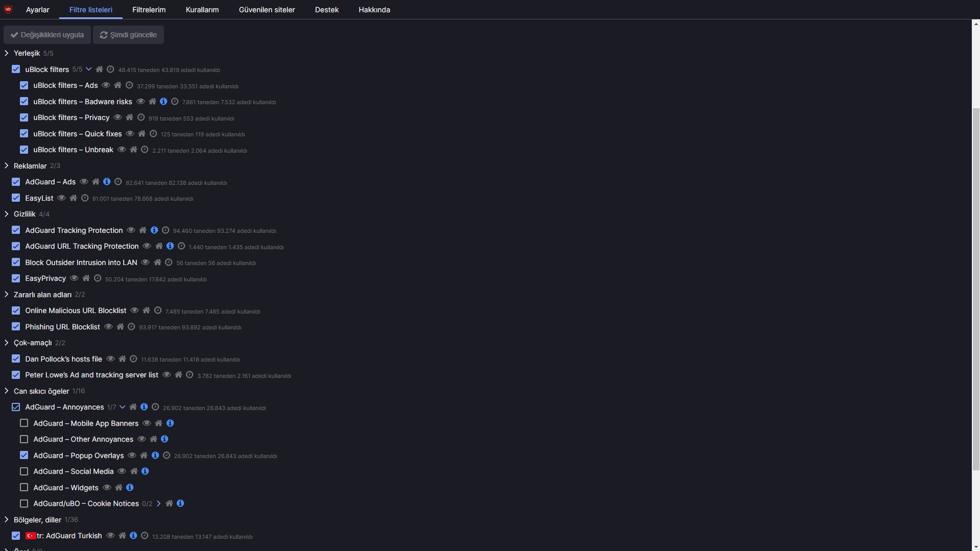View content of EasyList filter list

click(61, 198)
